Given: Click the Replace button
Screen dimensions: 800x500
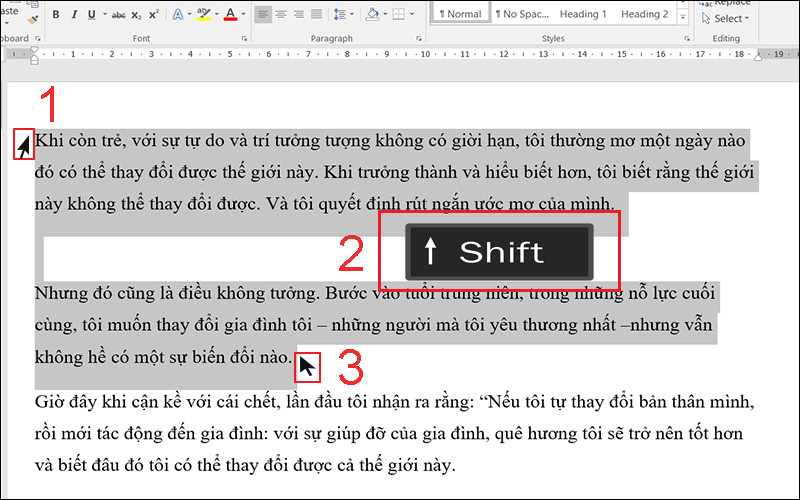Looking at the screenshot, I should pos(725,3).
